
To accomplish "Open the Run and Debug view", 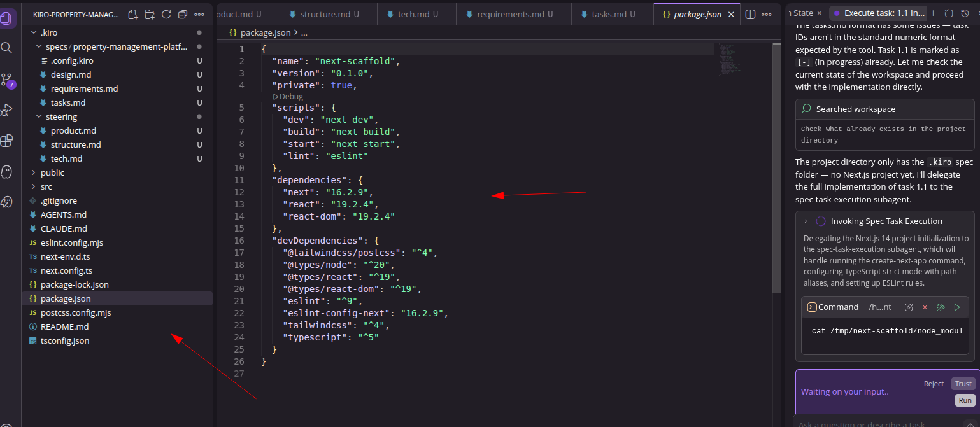I will click(x=7, y=110).
